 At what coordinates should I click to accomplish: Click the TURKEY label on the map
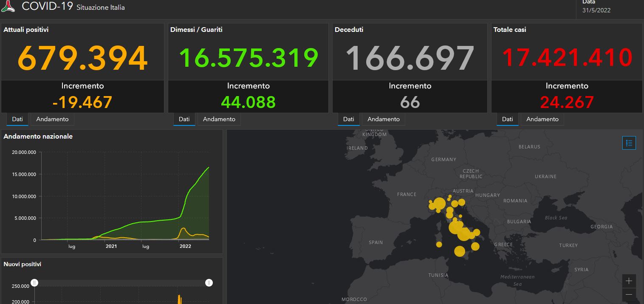[x=568, y=245]
